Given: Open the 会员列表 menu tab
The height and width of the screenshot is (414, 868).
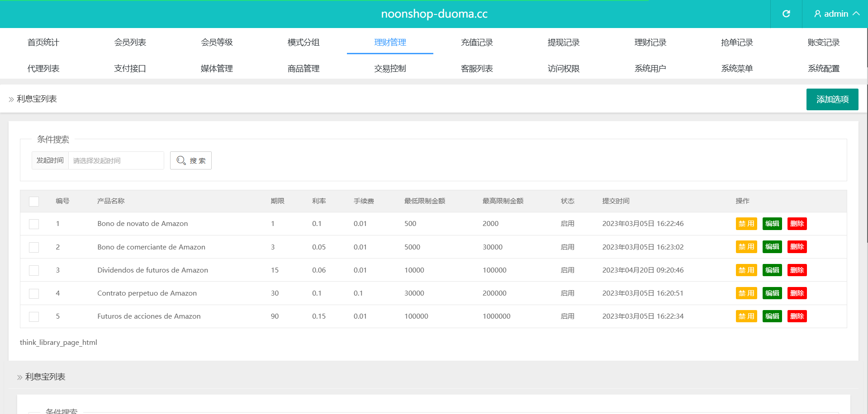Looking at the screenshot, I should (130, 42).
